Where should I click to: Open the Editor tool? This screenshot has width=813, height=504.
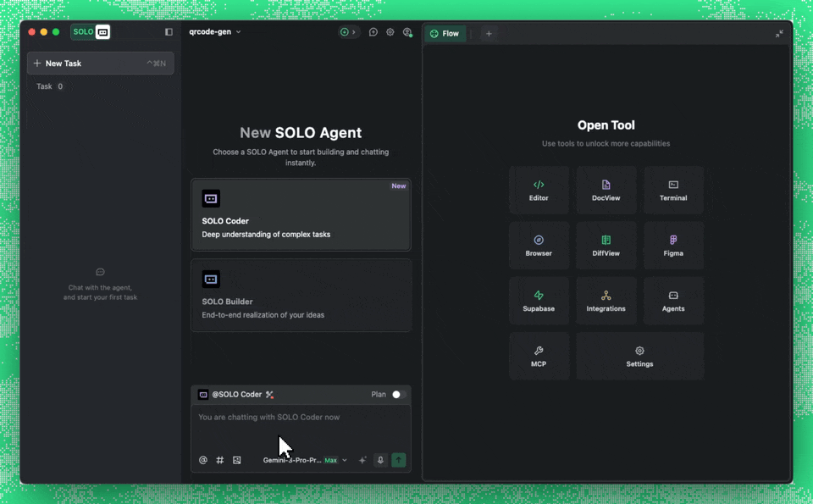[539, 191]
